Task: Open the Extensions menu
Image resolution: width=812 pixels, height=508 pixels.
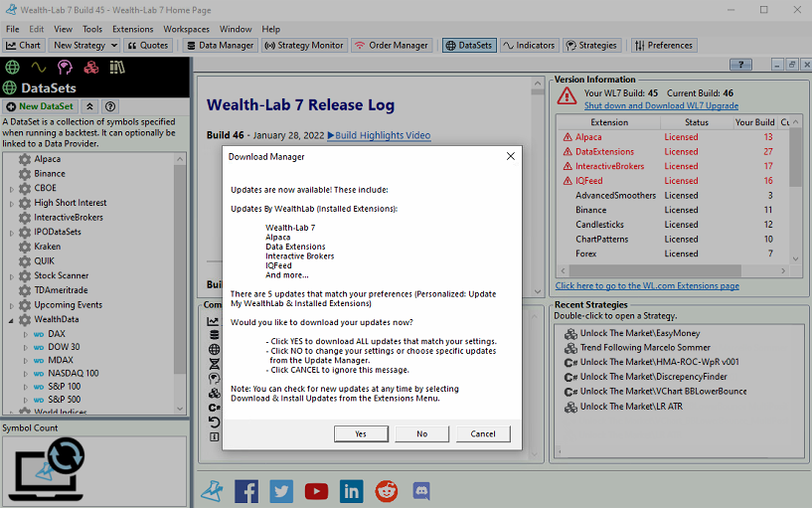Action: [132, 29]
